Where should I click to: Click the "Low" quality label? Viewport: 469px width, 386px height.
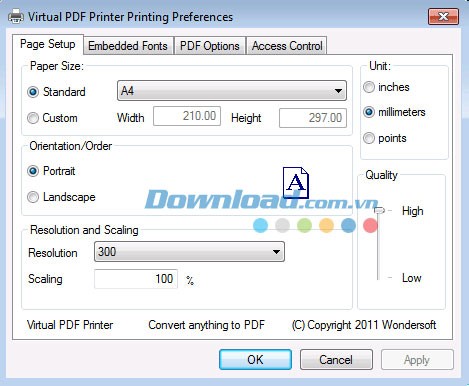(412, 278)
